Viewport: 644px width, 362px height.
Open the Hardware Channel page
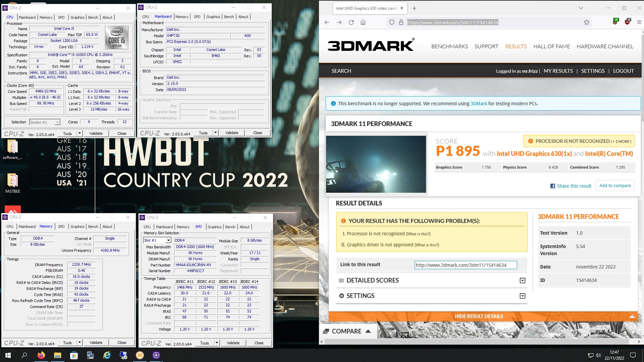pos(605,47)
